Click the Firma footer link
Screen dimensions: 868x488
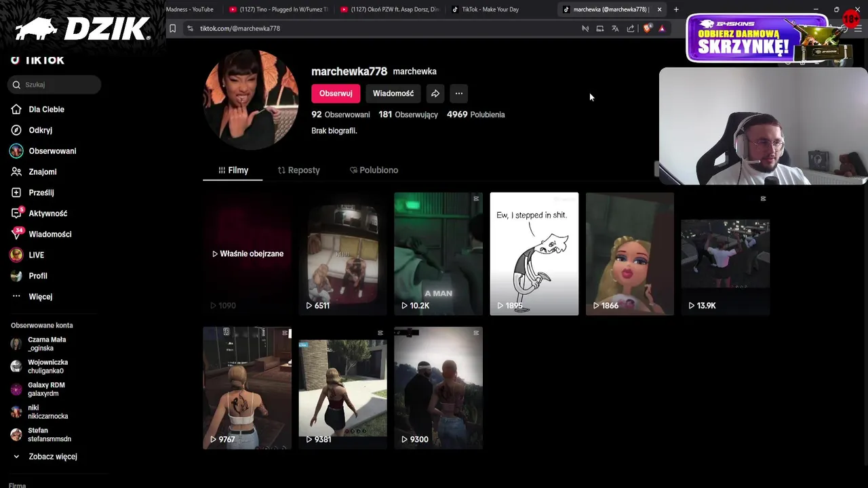pyautogui.click(x=18, y=485)
